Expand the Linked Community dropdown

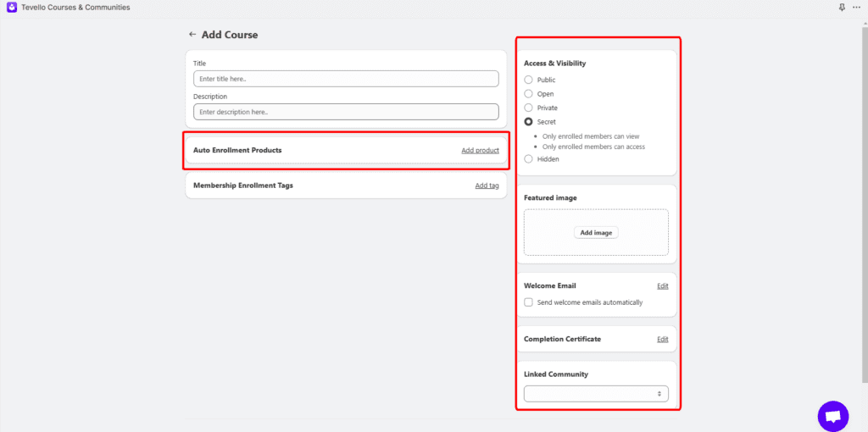(596, 394)
